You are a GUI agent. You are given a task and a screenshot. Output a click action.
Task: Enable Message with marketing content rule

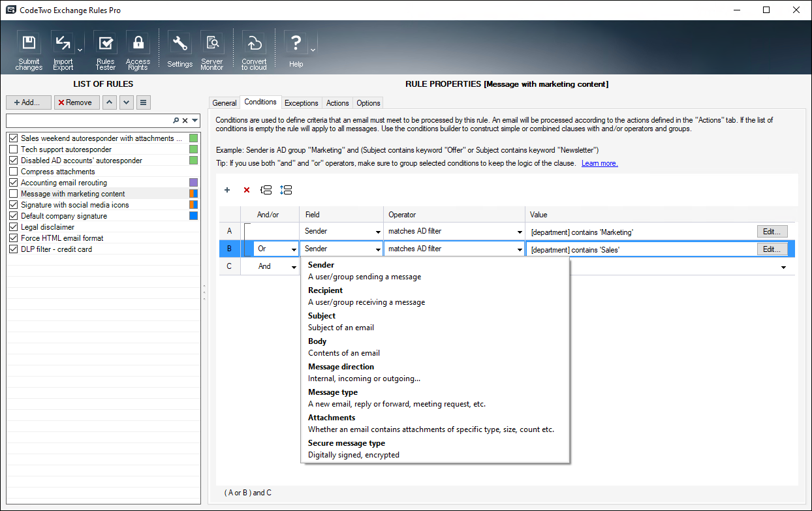tap(13, 194)
